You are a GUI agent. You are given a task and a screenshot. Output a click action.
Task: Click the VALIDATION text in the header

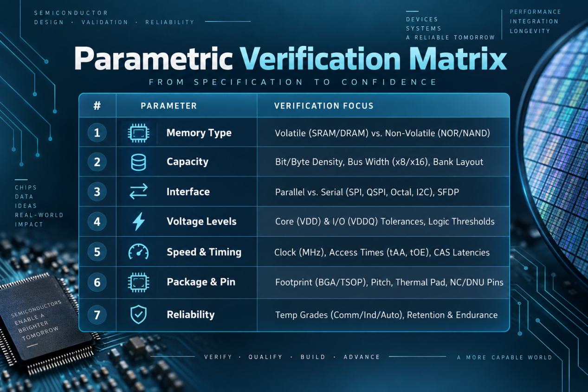click(x=105, y=22)
